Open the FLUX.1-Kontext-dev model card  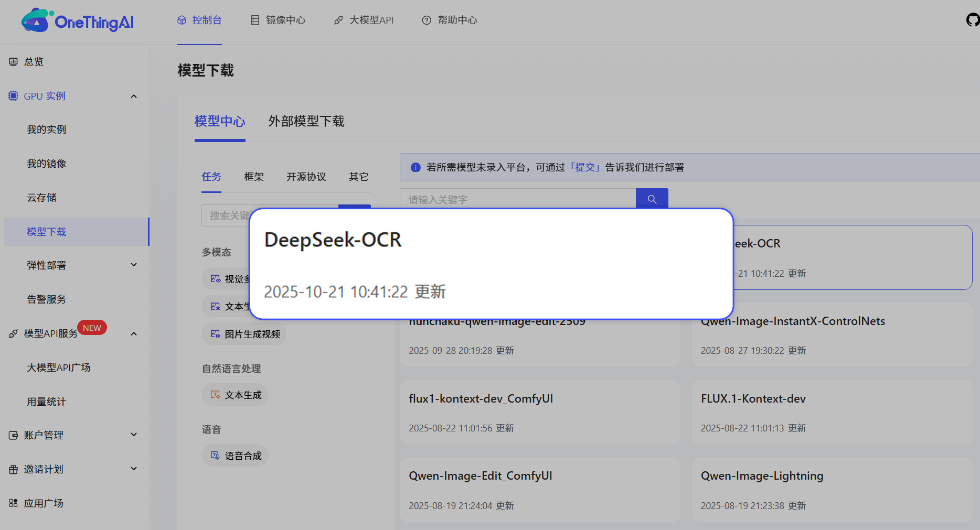[832, 413]
